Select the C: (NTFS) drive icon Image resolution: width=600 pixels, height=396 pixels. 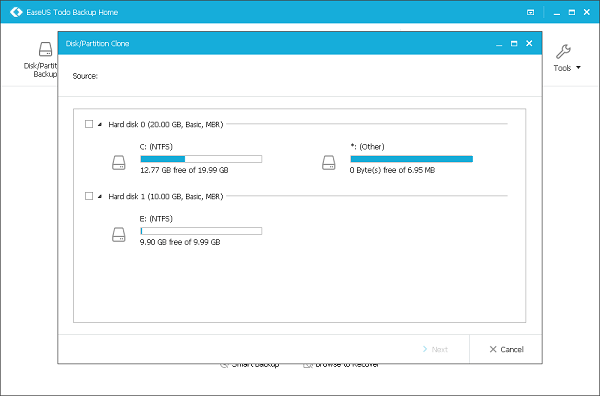tap(119, 163)
